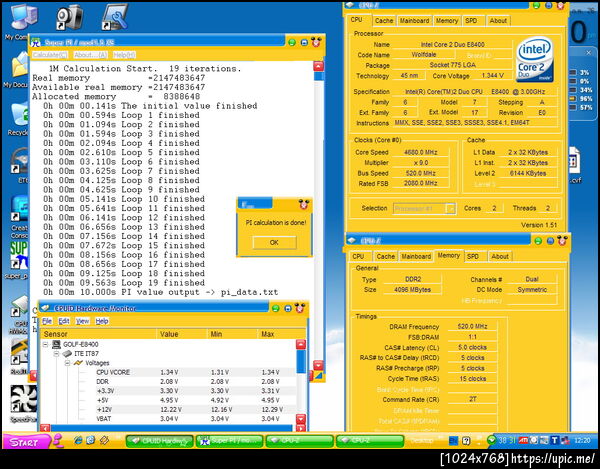The height and width of the screenshot is (469, 600).
Task: Open About tab in lower CPU-Z window
Action: [x=500, y=256]
